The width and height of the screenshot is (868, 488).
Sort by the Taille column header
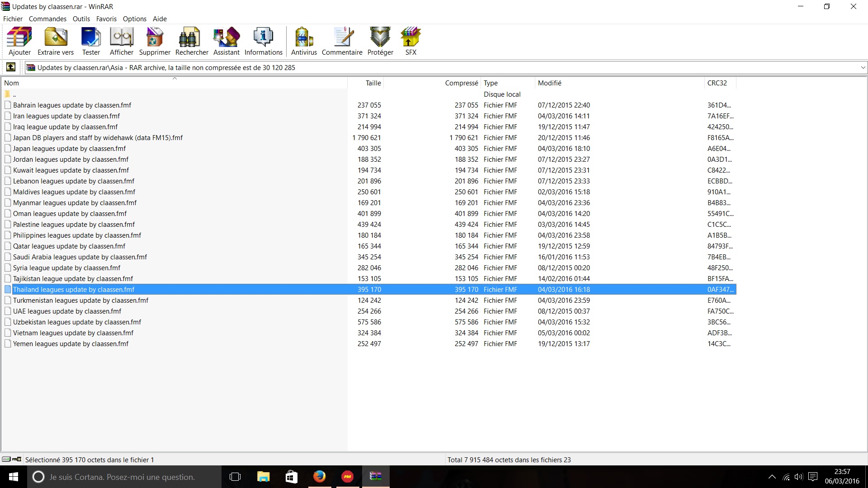pyautogui.click(x=365, y=83)
